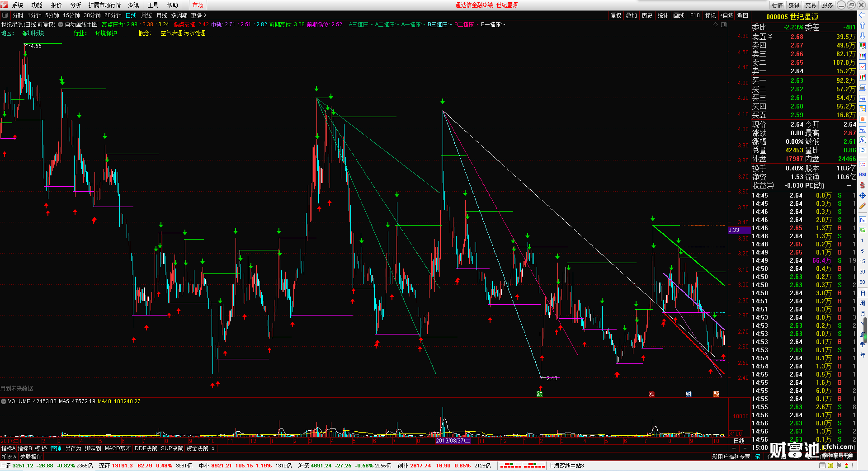Screen dimensions: 868x471
Task: Click the checklist table icon in right sidebar
Action: coord(863,46)
